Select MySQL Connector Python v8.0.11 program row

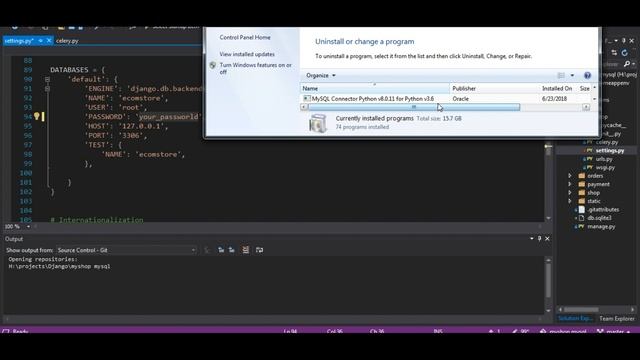coord(446,99)
